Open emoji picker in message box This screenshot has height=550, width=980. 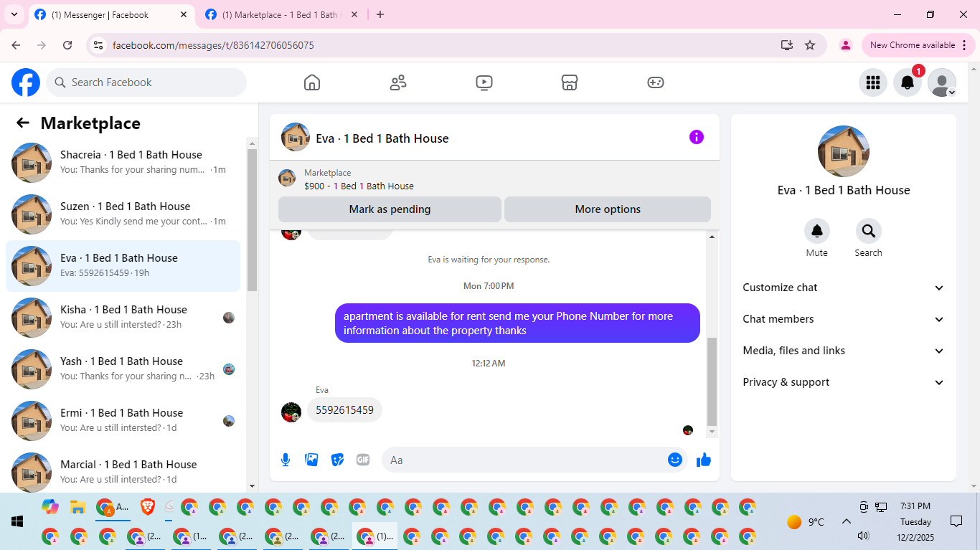pos(675,460)
